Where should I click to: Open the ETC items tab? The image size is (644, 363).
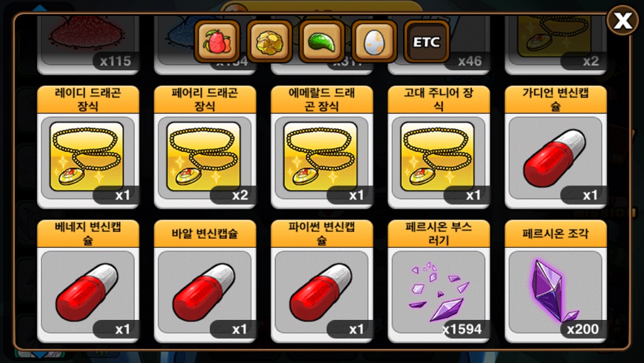point(426,41)
